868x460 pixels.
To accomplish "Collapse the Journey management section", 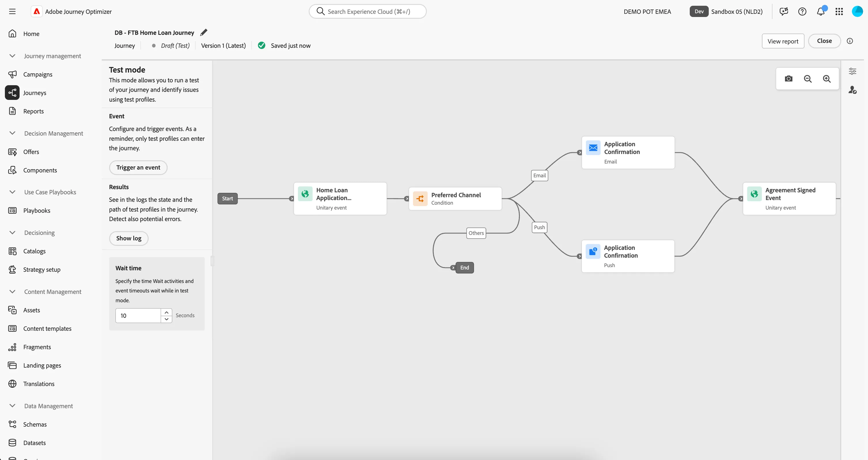I will [12, 56].
